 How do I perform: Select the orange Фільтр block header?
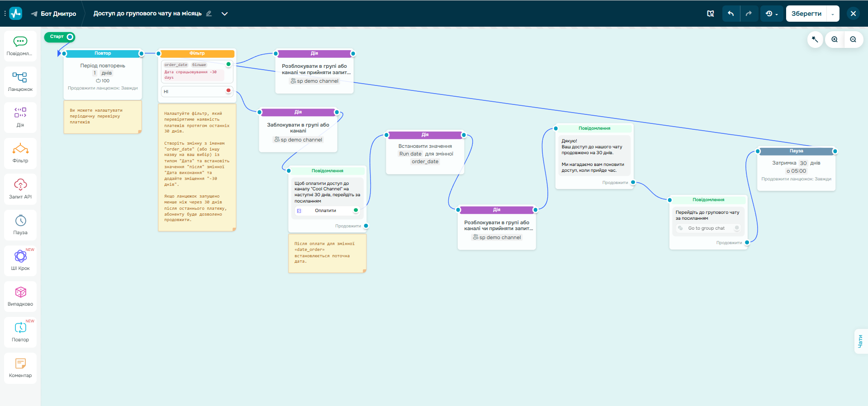(x=197, y=53)
